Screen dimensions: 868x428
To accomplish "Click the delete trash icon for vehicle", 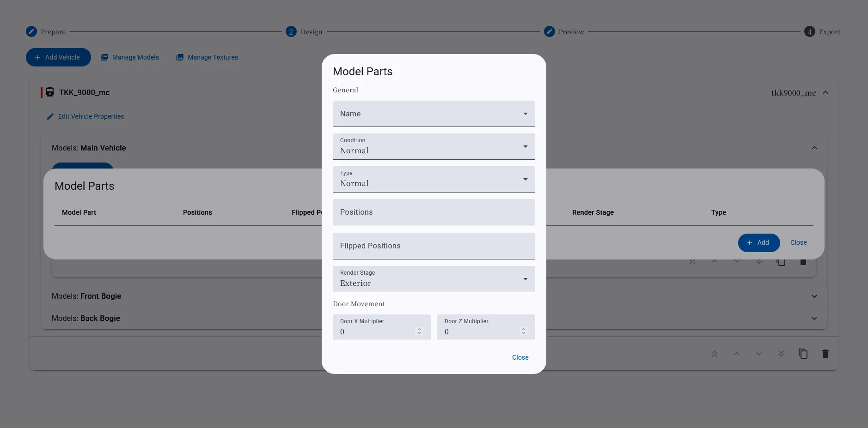I will pos(825,354).
